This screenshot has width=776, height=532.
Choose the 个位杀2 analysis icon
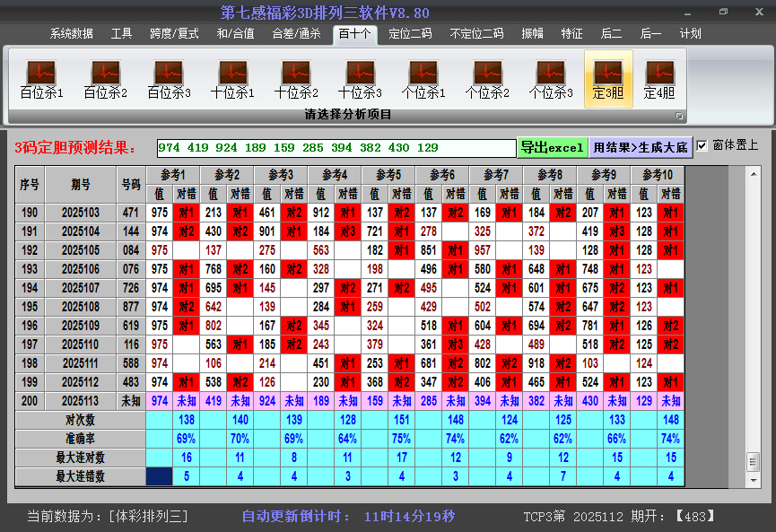point(487,80)
